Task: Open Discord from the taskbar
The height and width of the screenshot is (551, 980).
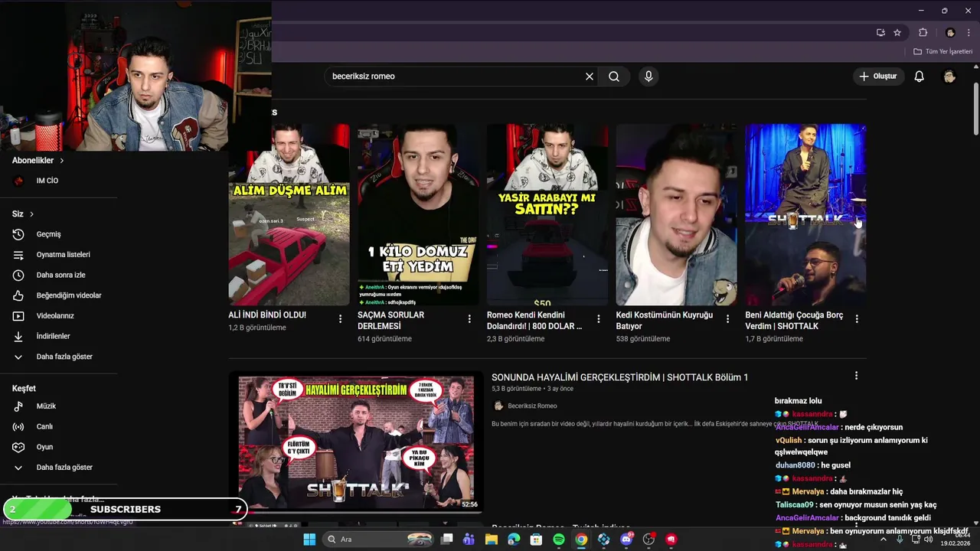Action: coord(626,540)
